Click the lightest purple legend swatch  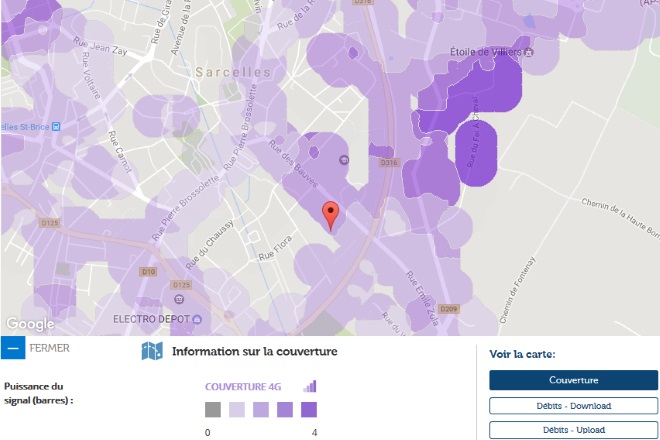click(x=237, y=409)
